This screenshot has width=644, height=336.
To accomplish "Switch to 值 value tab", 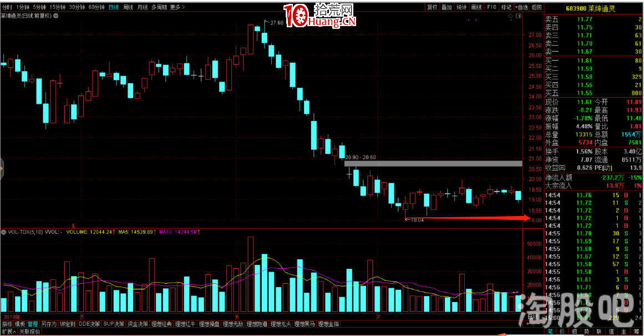I will (612, 332).
